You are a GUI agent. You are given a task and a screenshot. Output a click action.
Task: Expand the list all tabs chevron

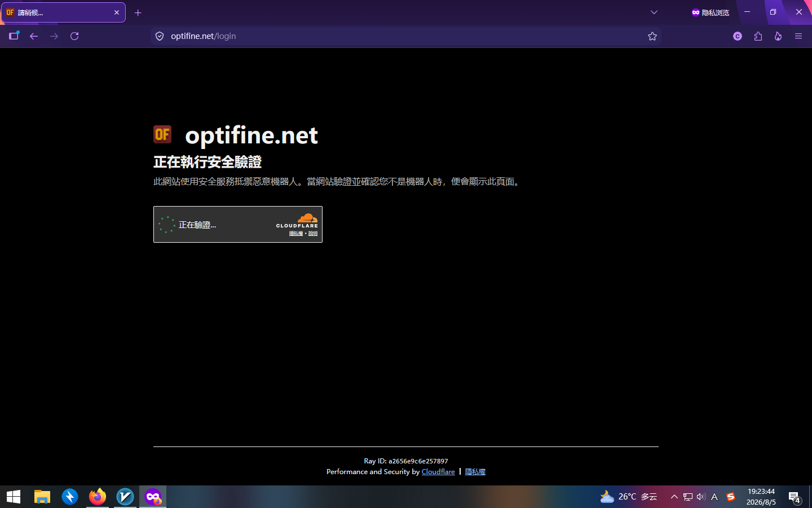[654, 12]
